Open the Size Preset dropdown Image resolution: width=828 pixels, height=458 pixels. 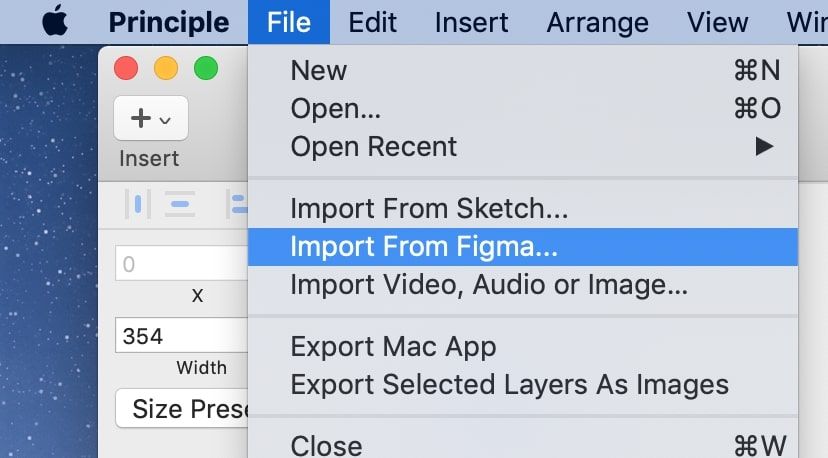(x=182, y=408)
